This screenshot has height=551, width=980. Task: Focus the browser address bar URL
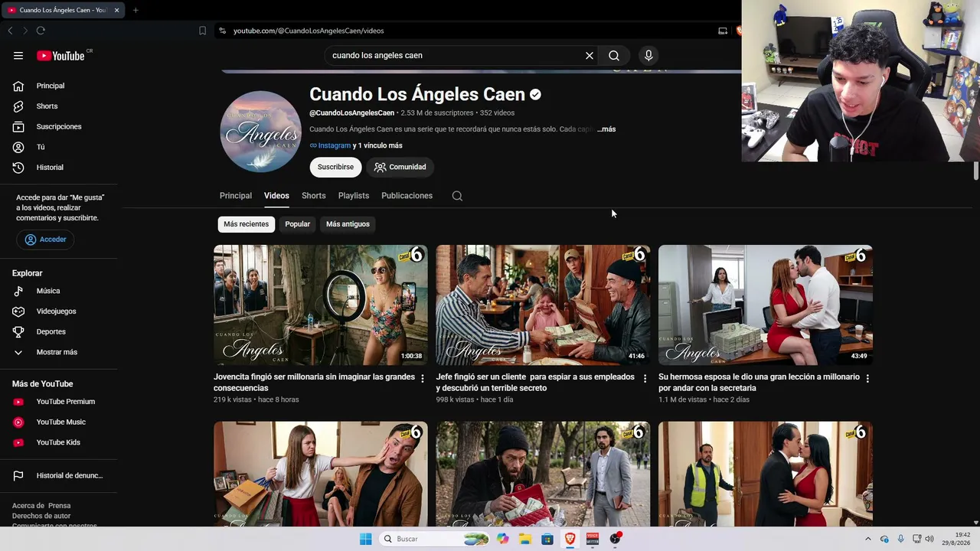tap(309, 31)
